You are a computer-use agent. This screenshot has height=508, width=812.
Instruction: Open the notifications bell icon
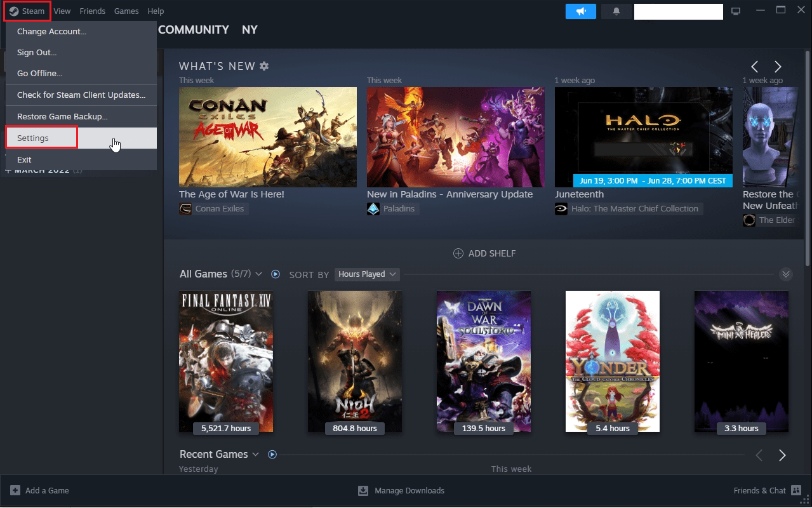(x=616, y=11)
